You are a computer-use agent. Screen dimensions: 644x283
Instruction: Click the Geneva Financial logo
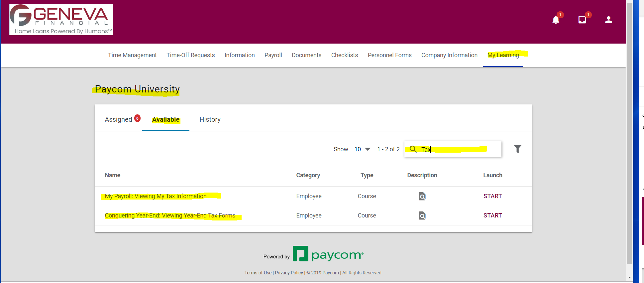pyautogui.click(x=61, y=20)
